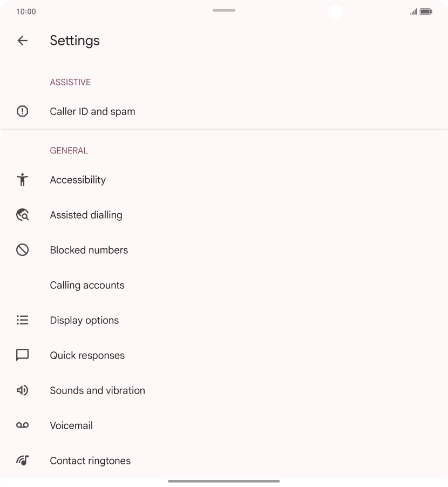The width and height of the screenshot is (448, 487).
Task: Tap the Assisted dialling globe icon
Action: 22,215
